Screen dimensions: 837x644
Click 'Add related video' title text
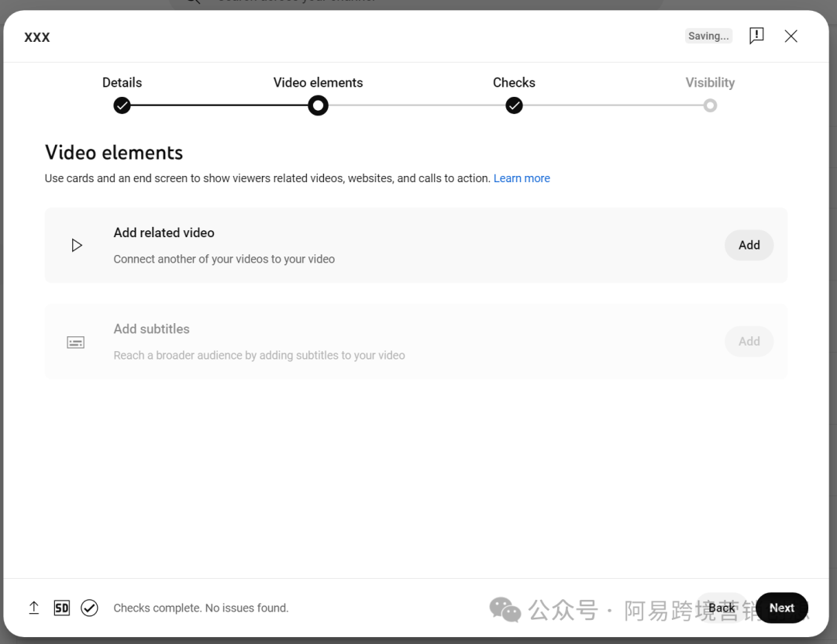click(x=164, y=232)
